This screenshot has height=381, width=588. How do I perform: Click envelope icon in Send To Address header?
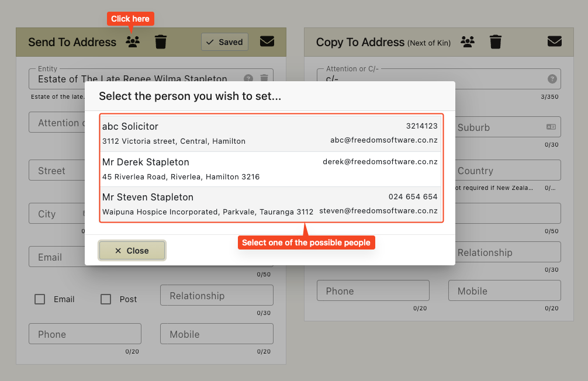click(x=267, y=41)
